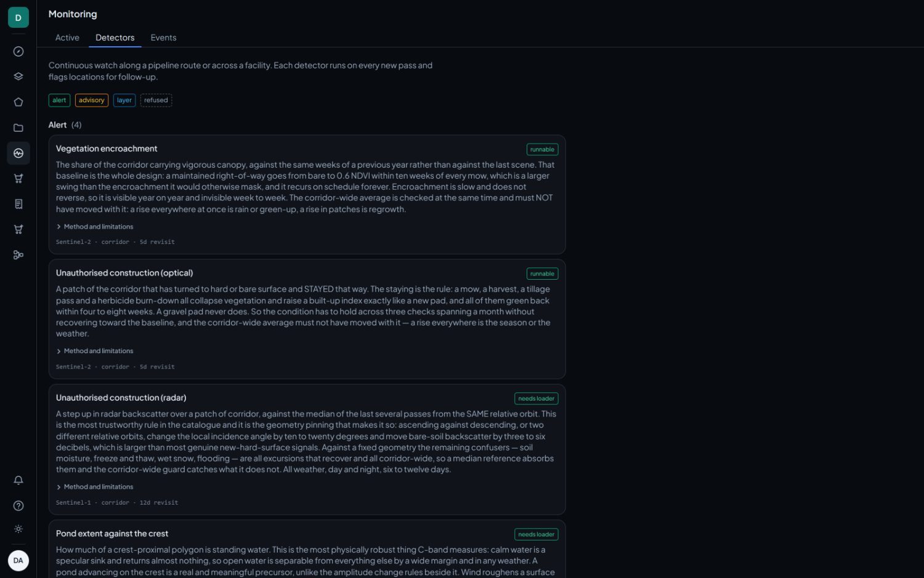Expand Method and limitations under Unauthorised construction (optical)

[x=95, y=351]
